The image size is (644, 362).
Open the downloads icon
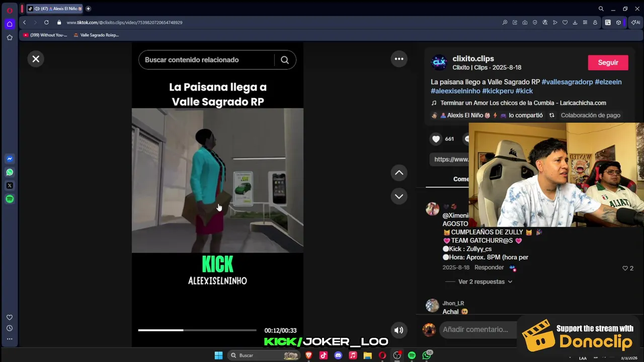575,23
